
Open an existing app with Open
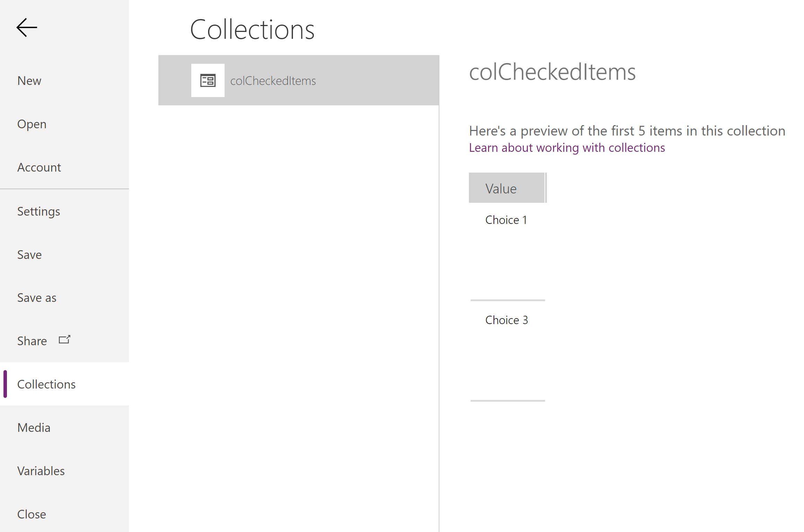coord(32,124)
